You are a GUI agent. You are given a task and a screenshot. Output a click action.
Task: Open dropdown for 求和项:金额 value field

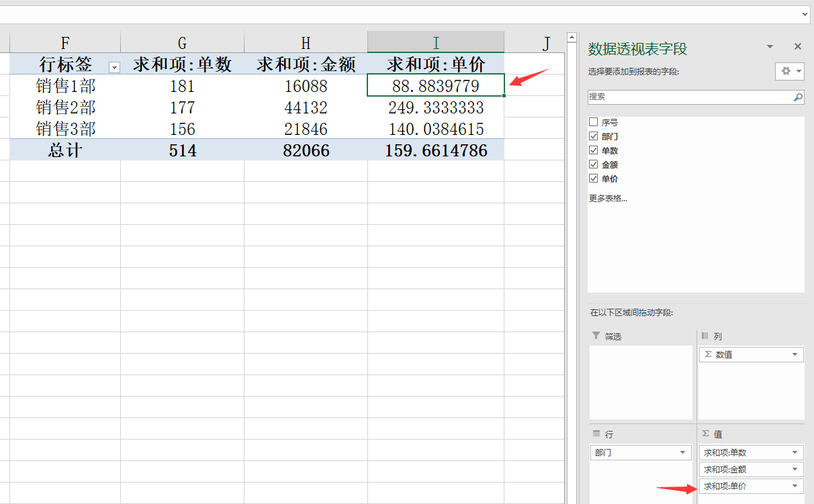click(795, 469)
